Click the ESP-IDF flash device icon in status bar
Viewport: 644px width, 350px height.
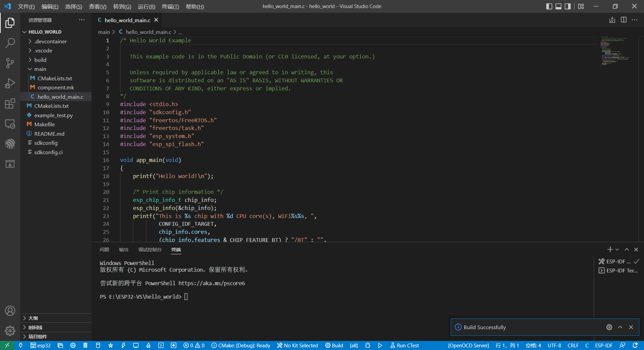tap(123, 345)
